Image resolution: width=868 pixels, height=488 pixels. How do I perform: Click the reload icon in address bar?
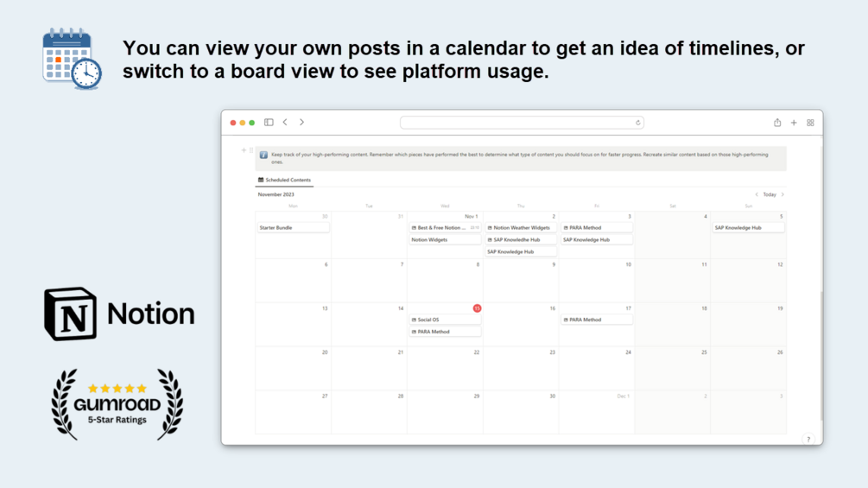click(x=638, y=123)
